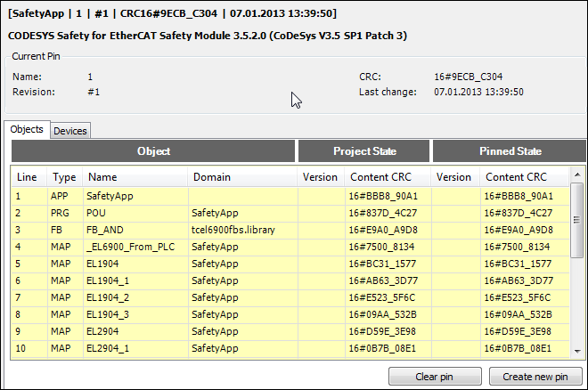This screenshot has width=588, height=390.
Task: Select the POU program row
Action: [96, 213]
